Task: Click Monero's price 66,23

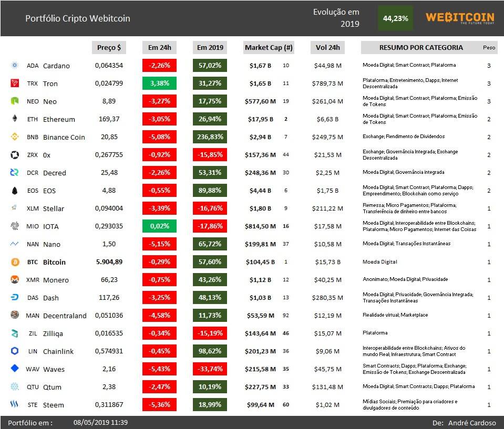Action: pos(109,280)
